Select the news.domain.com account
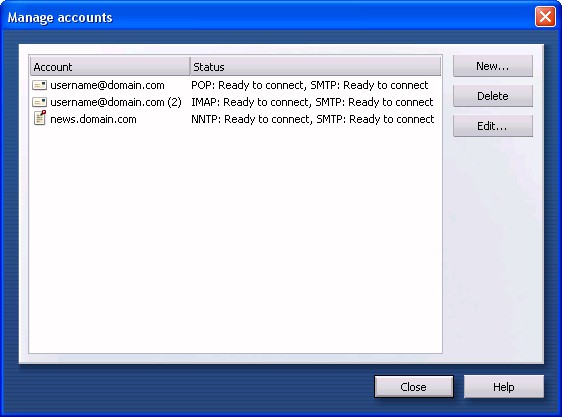Image resolution: width=562 pixels, height=417 pixels. tap(93, 119)
